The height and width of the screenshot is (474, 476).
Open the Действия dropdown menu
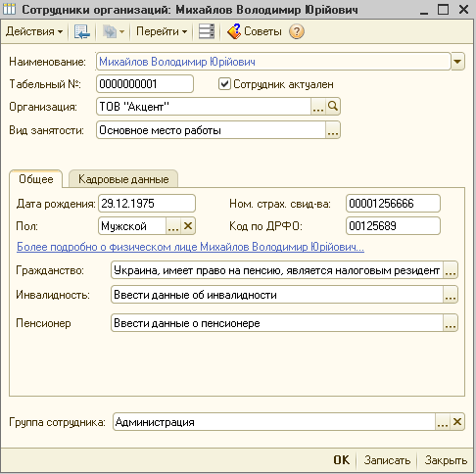click(x=34, y=31)
